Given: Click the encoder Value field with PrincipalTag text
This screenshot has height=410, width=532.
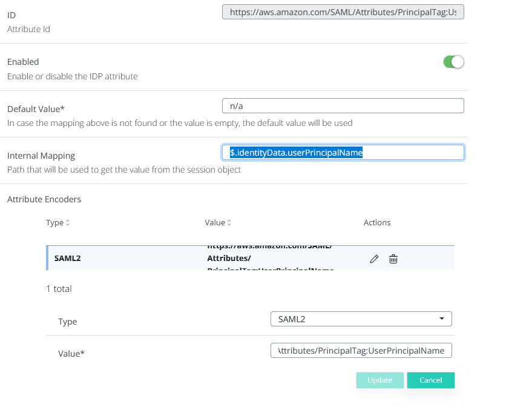Looking at the screenshot, I should coord(361,351).
